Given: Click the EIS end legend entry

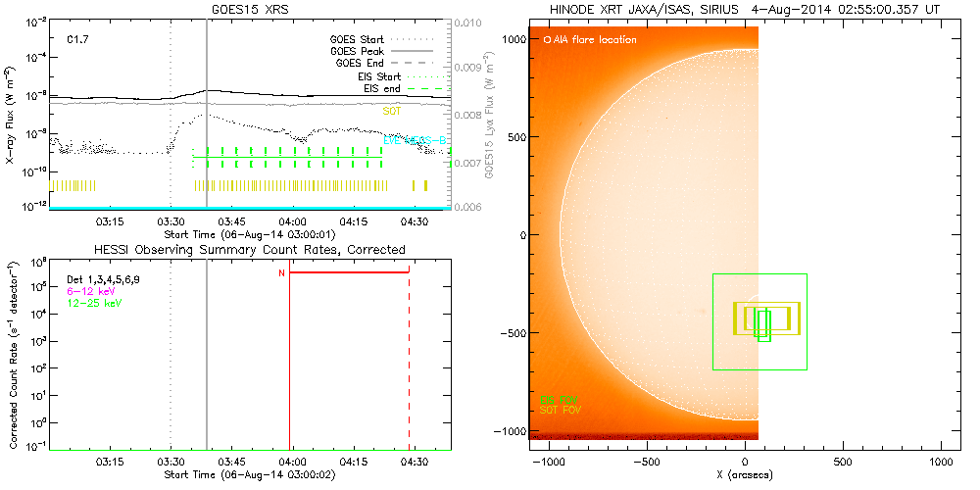Looking at the screenshot, I should click(383, 88).
